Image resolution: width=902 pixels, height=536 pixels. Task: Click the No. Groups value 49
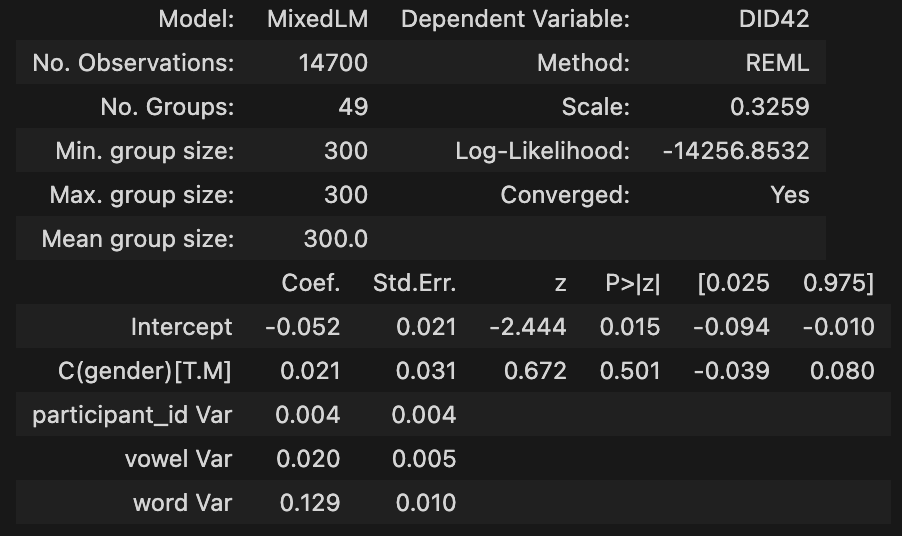click(353, 107)
